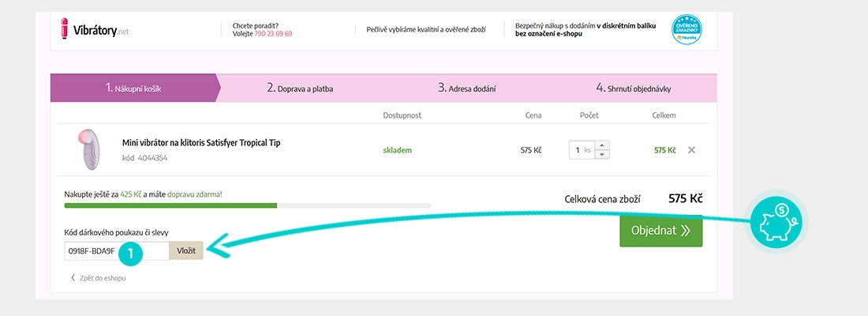Screen dimensions: 868x316
Task: Decrease item quantity with down arrow
Action: point(602,154)
